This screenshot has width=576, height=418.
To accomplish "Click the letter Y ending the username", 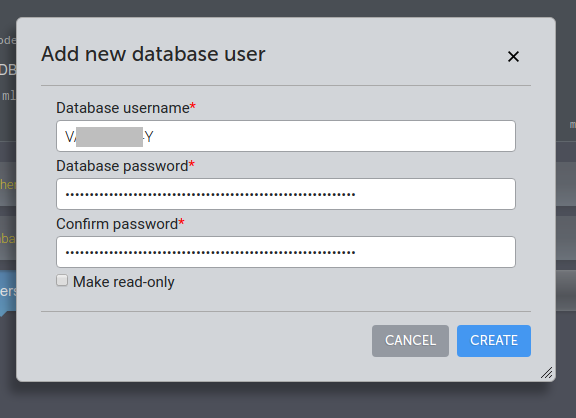I will [149, 137].
